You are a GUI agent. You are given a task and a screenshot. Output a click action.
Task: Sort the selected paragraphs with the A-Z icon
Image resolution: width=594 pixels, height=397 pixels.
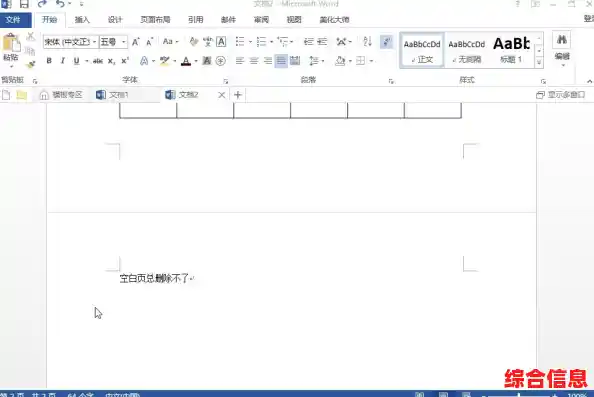[x=367, y=42]
